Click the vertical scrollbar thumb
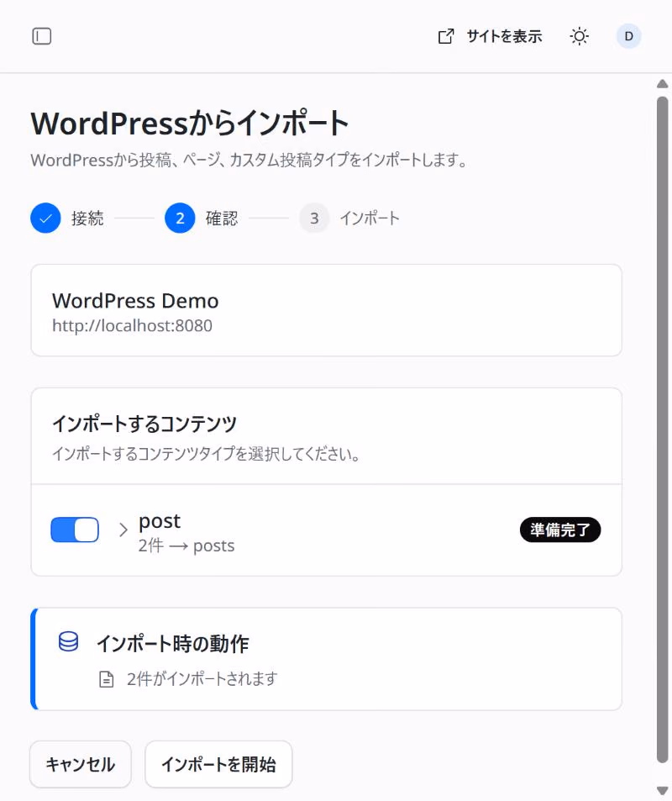Screen dimensions: 672x801 662,429
